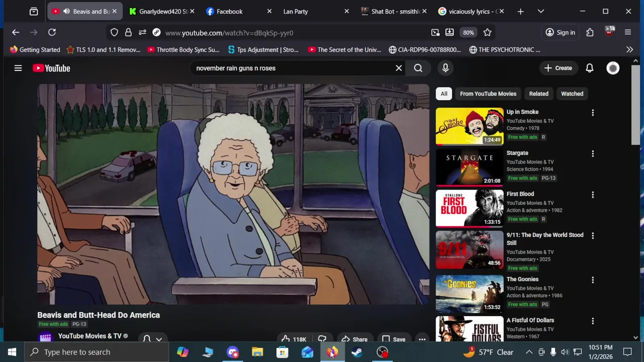
Task: Like the video with 118K likes
Action: [294, 339]
